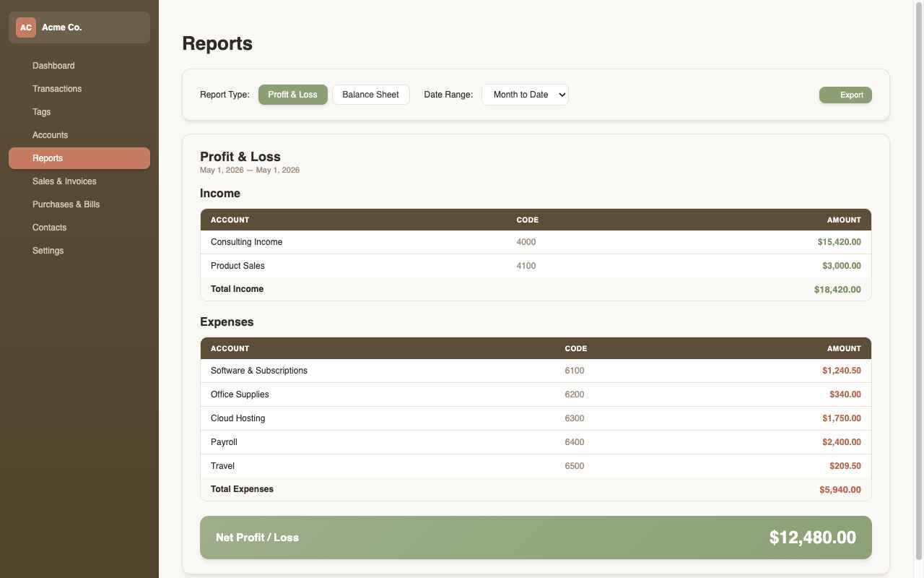Click the Product Sales account row

tap(536, 266)
